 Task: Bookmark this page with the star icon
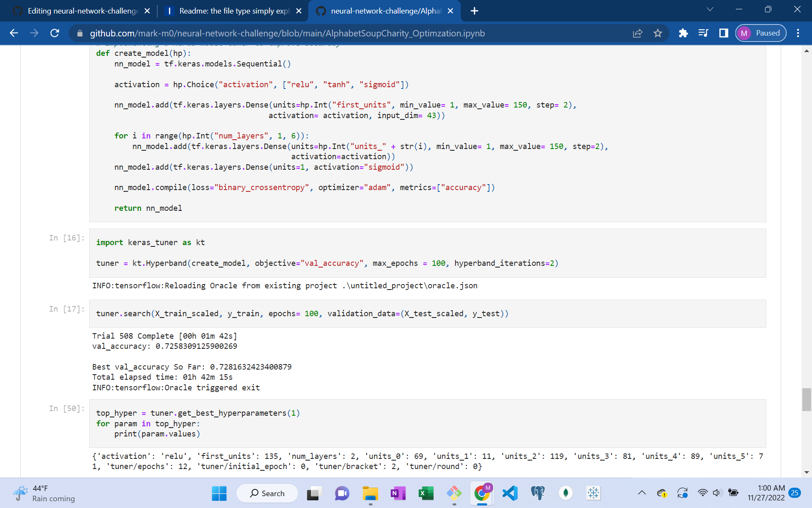click(658, 33)
